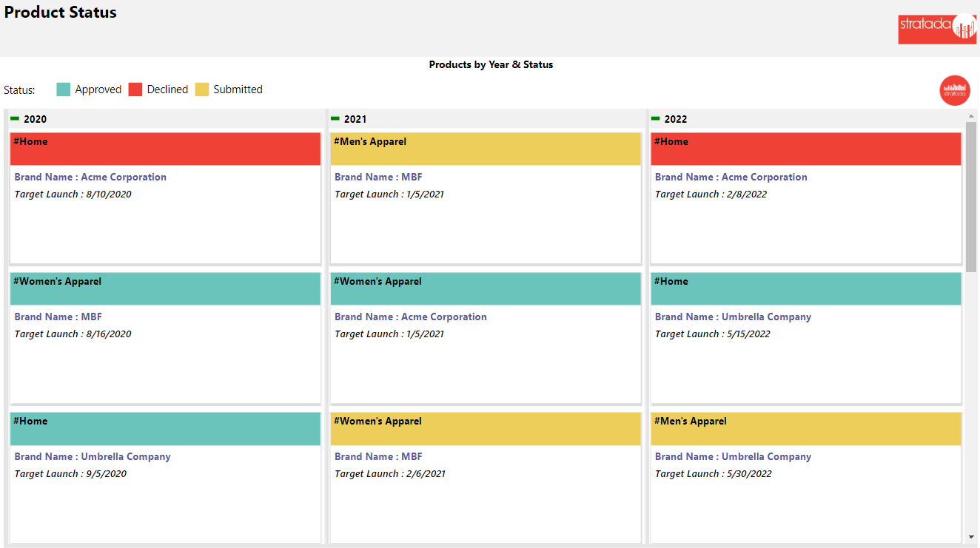
Task: Click the 2020 year heading text
Action: pyautogui.click(x=35, y=119)
